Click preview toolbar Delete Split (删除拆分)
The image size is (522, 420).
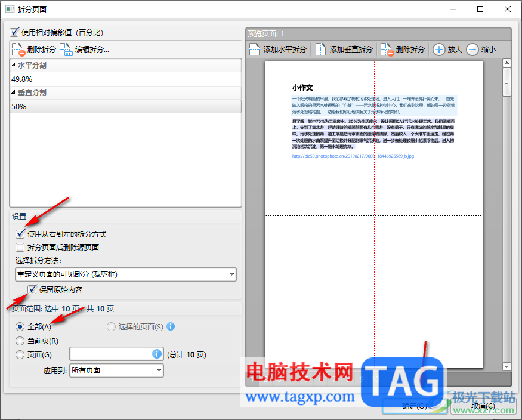tap(403, 50)
